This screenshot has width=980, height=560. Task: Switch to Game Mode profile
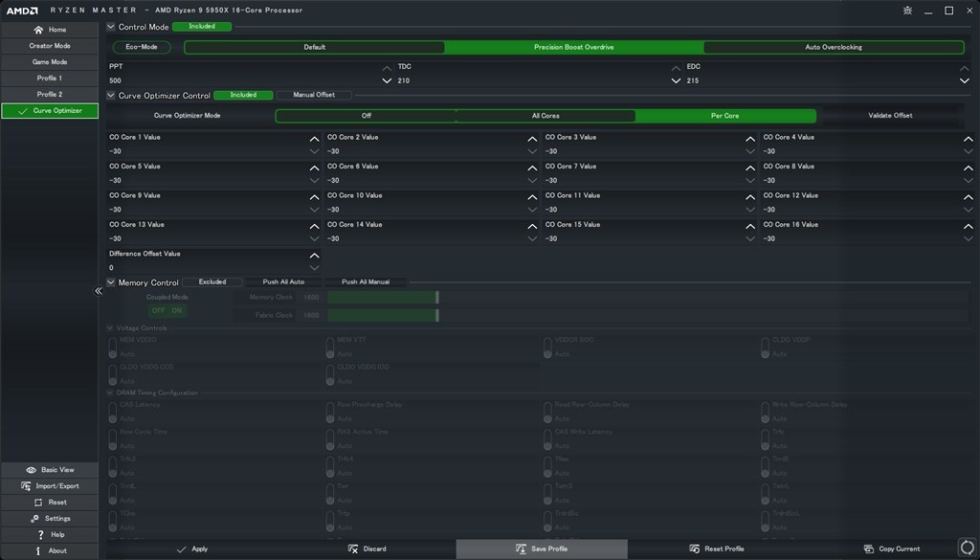(x=50, y=62)
